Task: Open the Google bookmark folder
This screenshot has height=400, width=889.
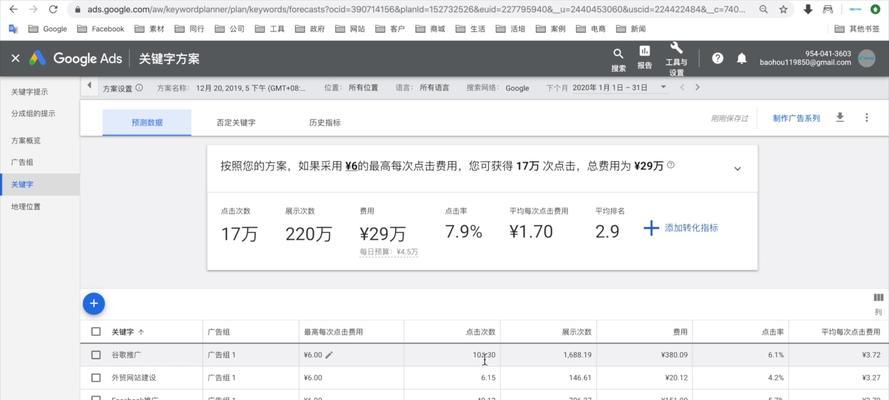Action: tap(48, 29)
